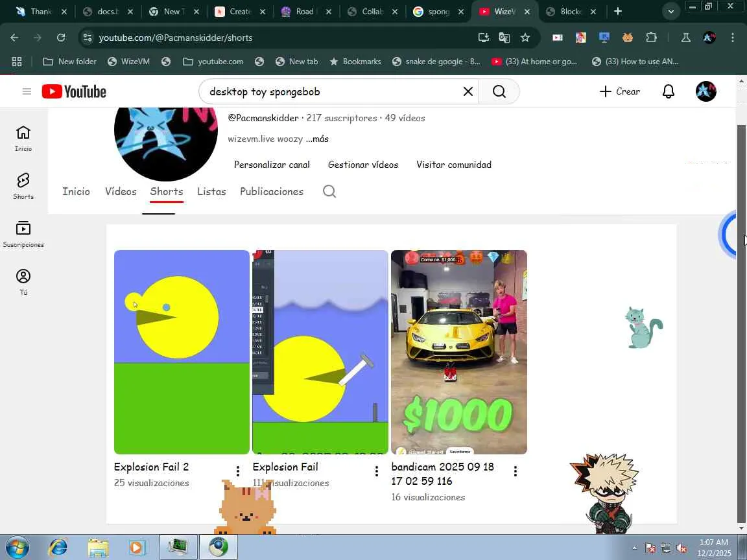
Task: Open options menu for bandicam 2025 short
Action: pyautogui.click(x=515, y=471)
